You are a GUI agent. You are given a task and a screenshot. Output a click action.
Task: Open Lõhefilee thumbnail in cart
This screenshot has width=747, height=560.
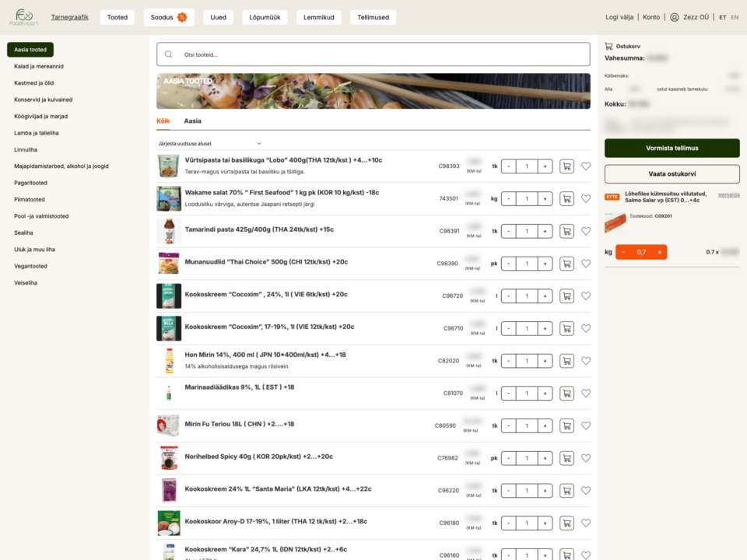click(x=615, y=223)
